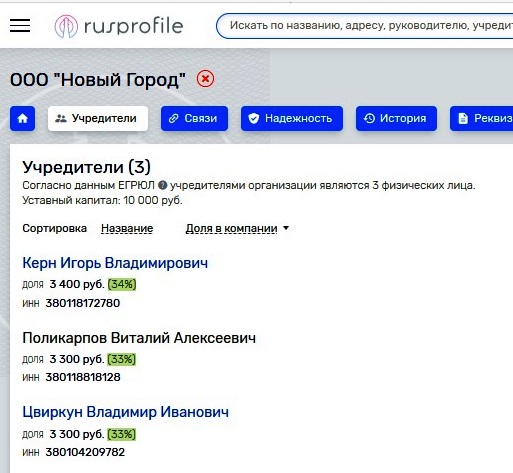Open the Надежность tab
This screenshot has height=473, width=513.
pos(292,118)
